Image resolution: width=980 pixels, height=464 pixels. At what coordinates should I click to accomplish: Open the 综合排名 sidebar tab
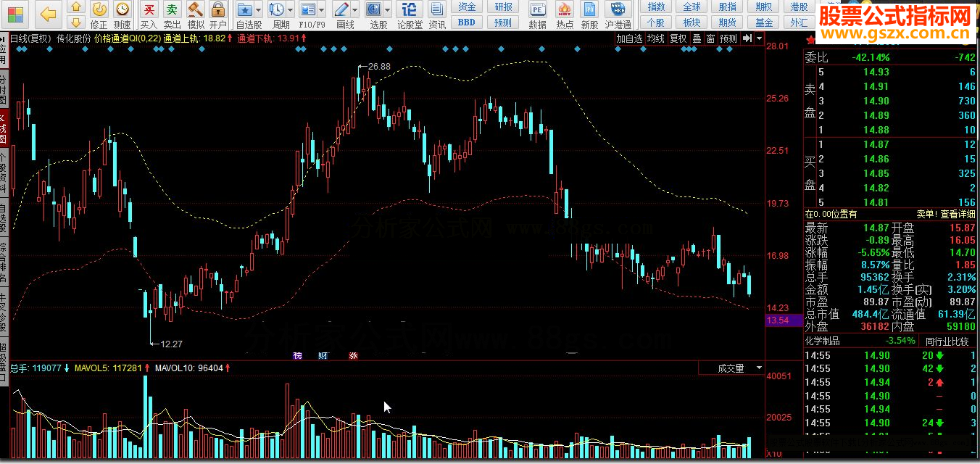pos(4,261)
